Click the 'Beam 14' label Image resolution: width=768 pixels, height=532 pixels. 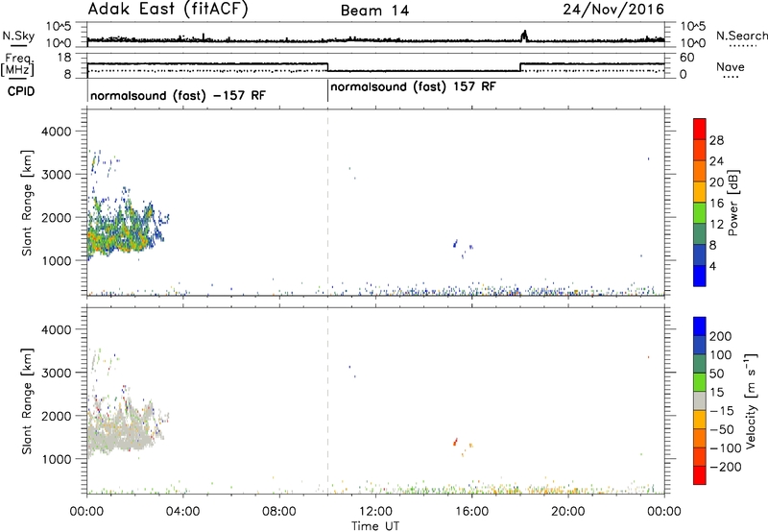[374, 11]
